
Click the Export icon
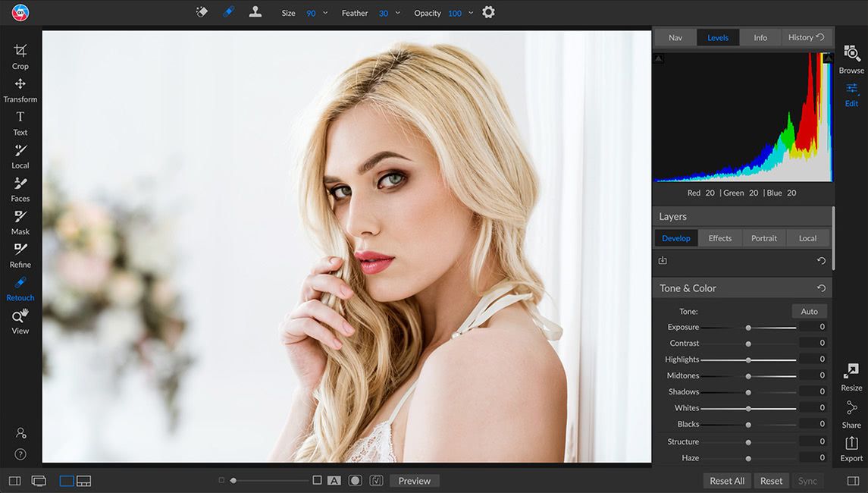pyautogui.click(x=851, y=448)
